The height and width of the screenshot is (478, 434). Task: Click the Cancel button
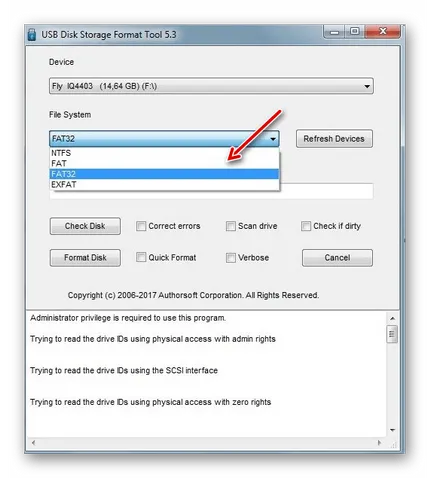point(337,258)
